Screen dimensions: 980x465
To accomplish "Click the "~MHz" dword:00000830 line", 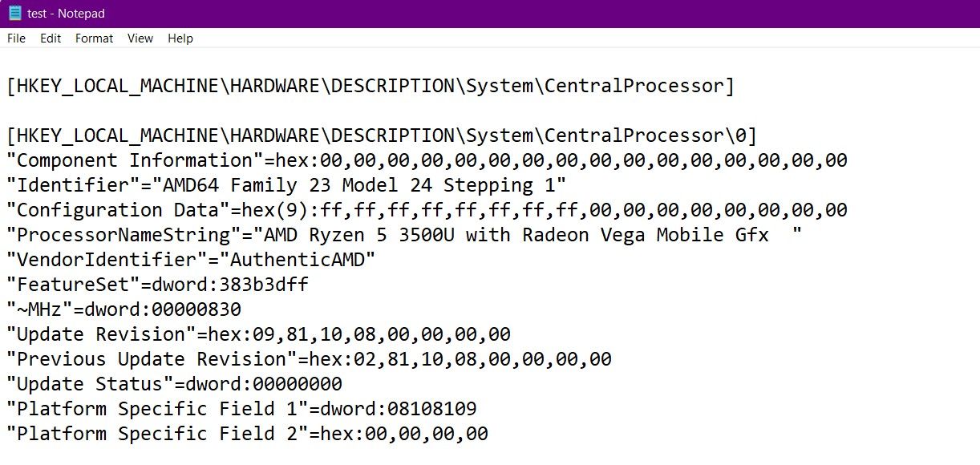I will pyautogui.click(x=124, y=309).
